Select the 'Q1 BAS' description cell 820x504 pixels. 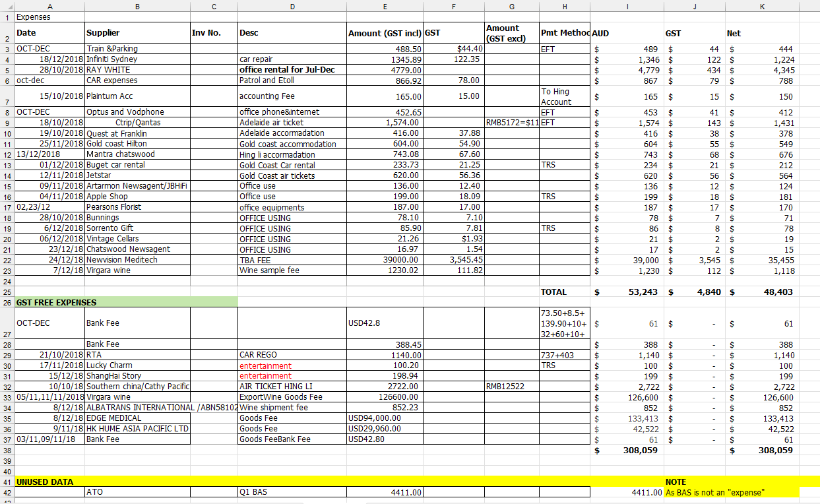(x=292, y=492)
